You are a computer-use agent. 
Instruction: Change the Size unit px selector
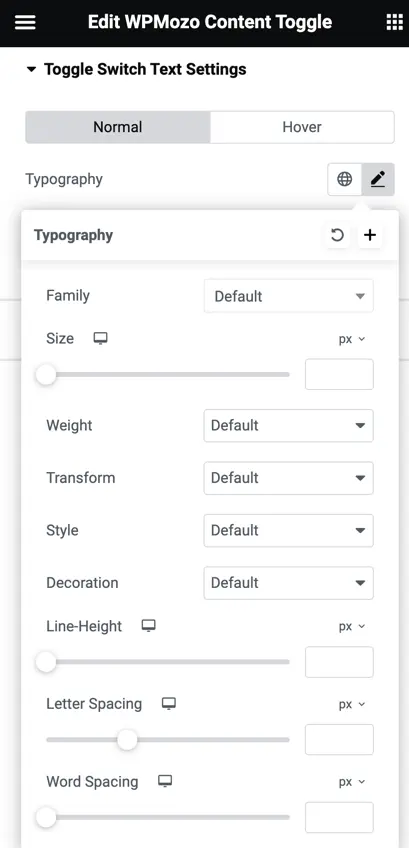(352, 339)
